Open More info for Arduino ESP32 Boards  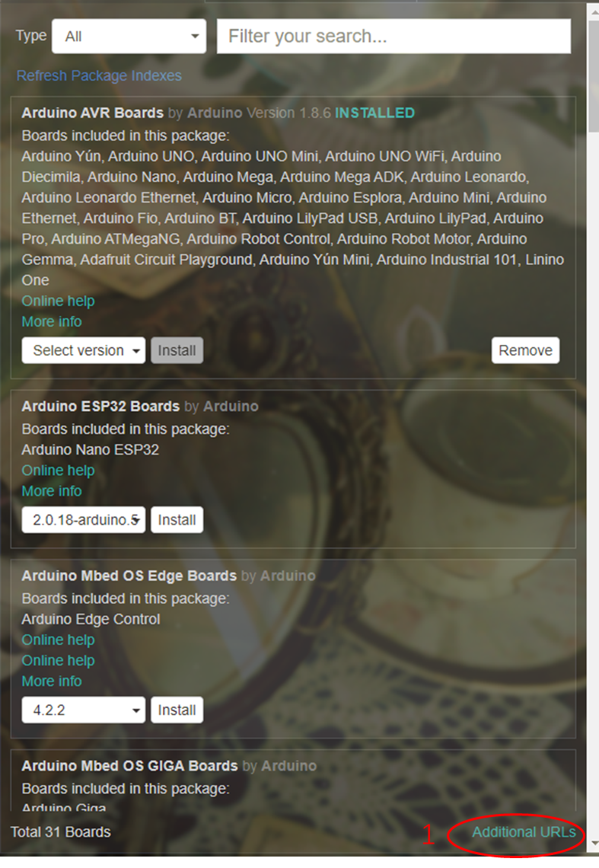pyautogui.click(x=52, y=491)
